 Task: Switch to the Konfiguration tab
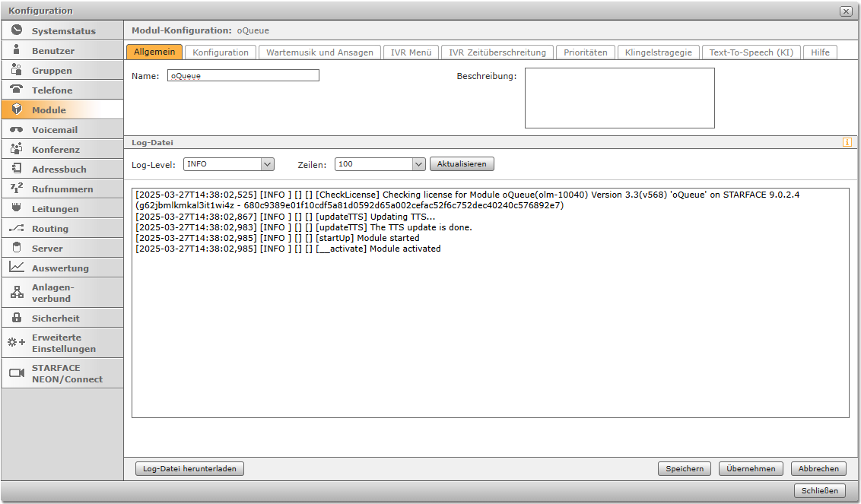[x=221, y=52]
